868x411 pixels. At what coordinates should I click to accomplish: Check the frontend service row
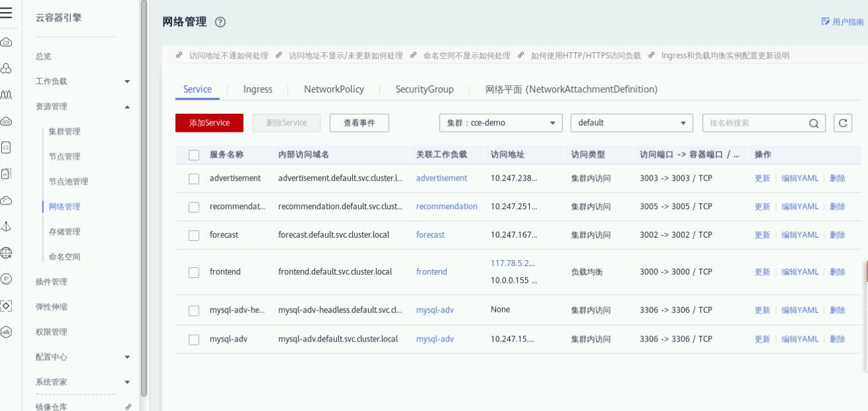194,272
